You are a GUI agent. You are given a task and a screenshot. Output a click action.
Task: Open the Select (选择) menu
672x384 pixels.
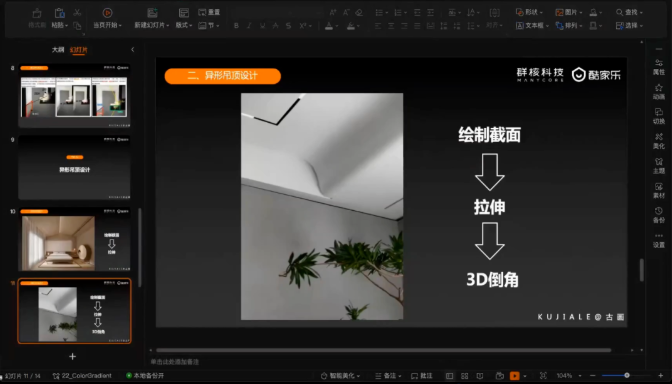pos(630,26)
